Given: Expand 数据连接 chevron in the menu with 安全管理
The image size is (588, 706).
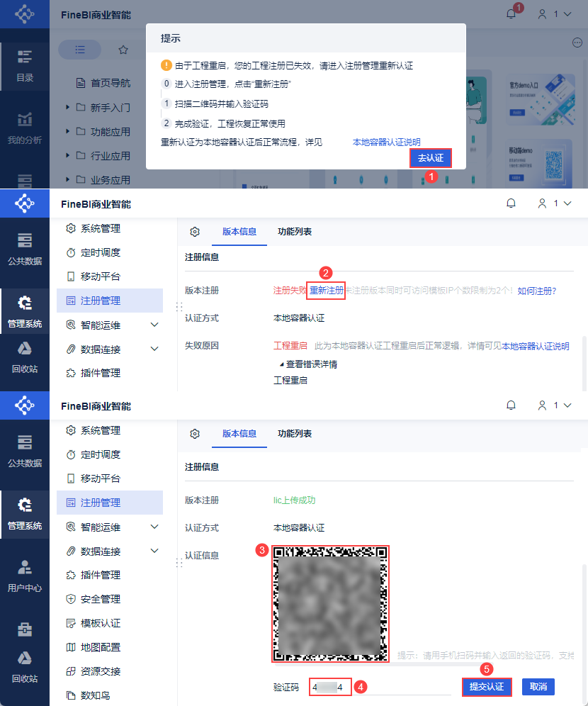Looking at the screenshot, I should click(x=154, y=551).
